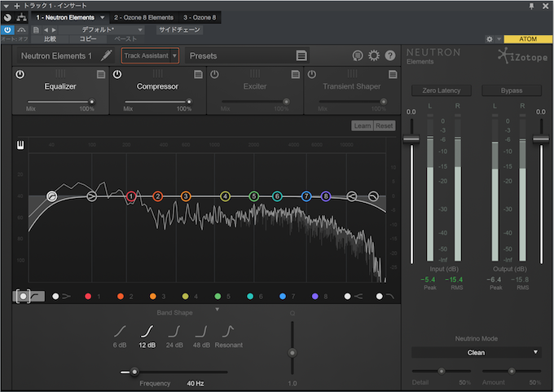Open the Presets list icon

pyautogui.click(x=301, y=55)
